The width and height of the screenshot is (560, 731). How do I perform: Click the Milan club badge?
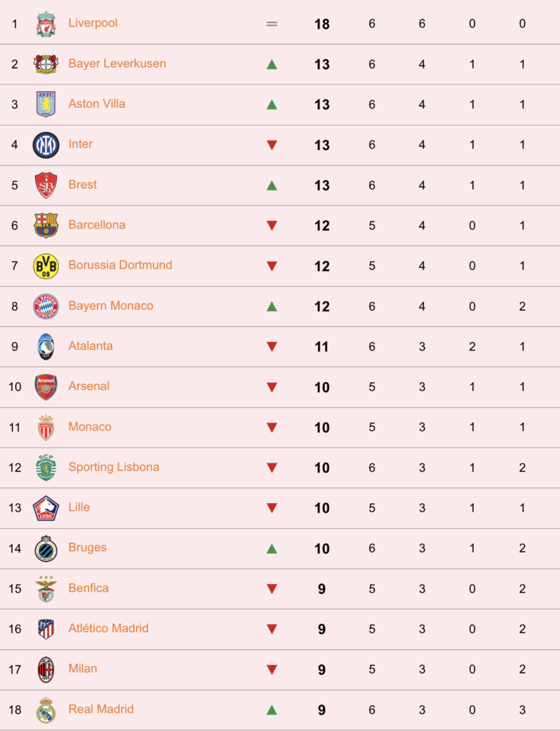[x=46, y=670]
